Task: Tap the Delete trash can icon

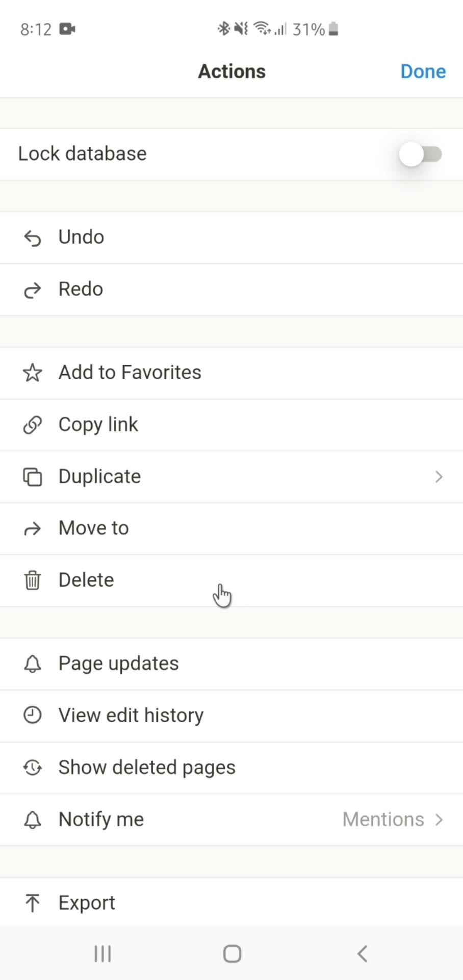Action: [x=32, y=580]
